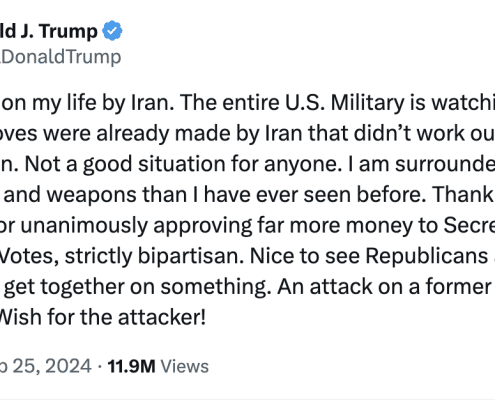Click the blue verified checkmark badge
This screenshot has width=495, height=400.
112,31
